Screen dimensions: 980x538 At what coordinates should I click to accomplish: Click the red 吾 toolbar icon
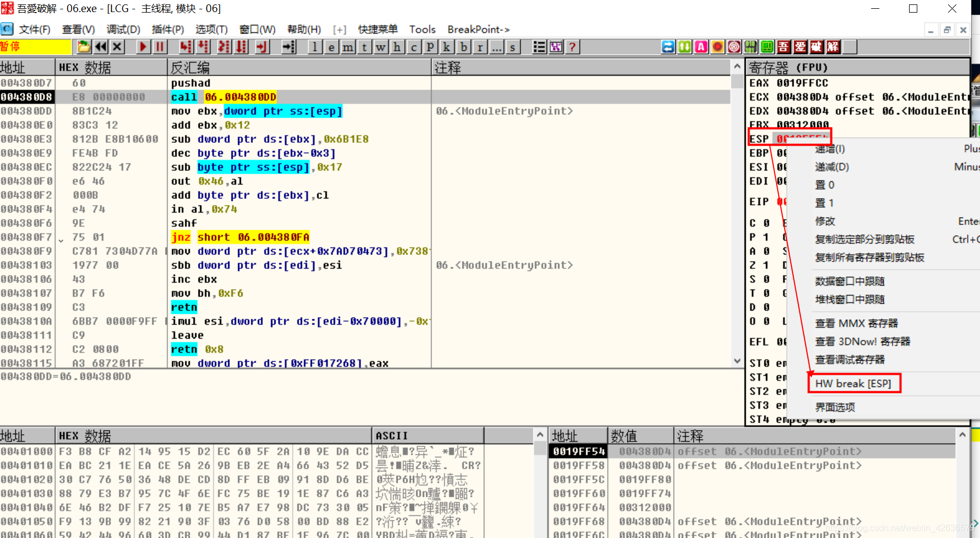point(784,47)
